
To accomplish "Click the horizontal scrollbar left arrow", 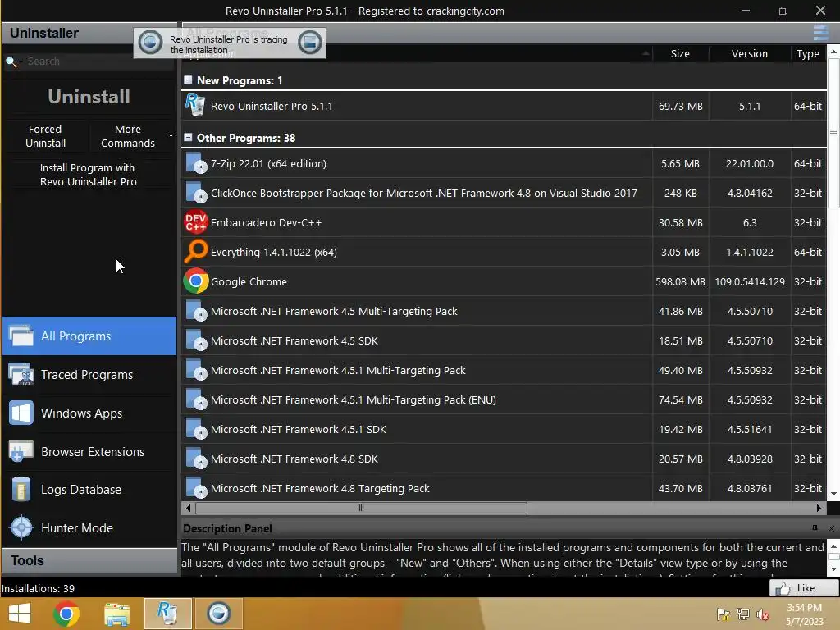I will click(188, 508).
